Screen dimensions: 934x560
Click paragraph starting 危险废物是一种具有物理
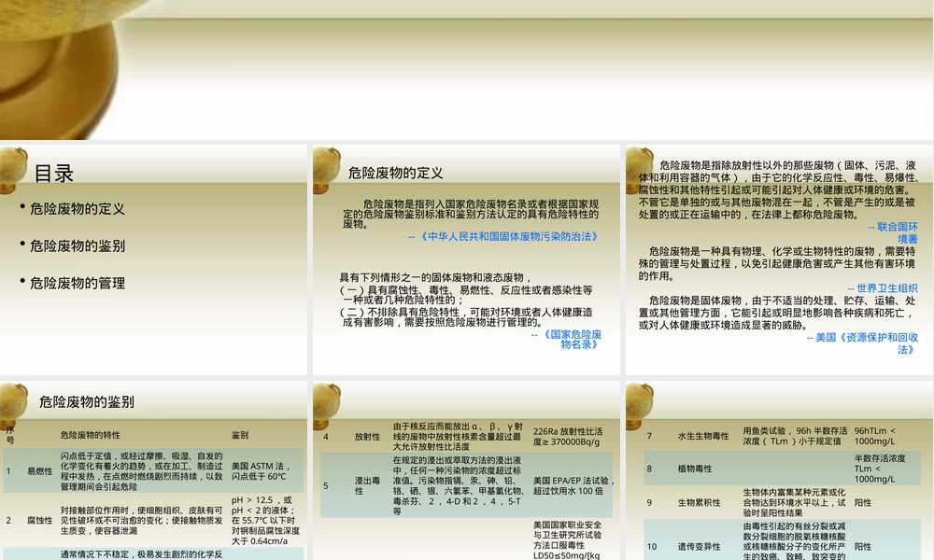pyautogui.click(x=777, y=263)
